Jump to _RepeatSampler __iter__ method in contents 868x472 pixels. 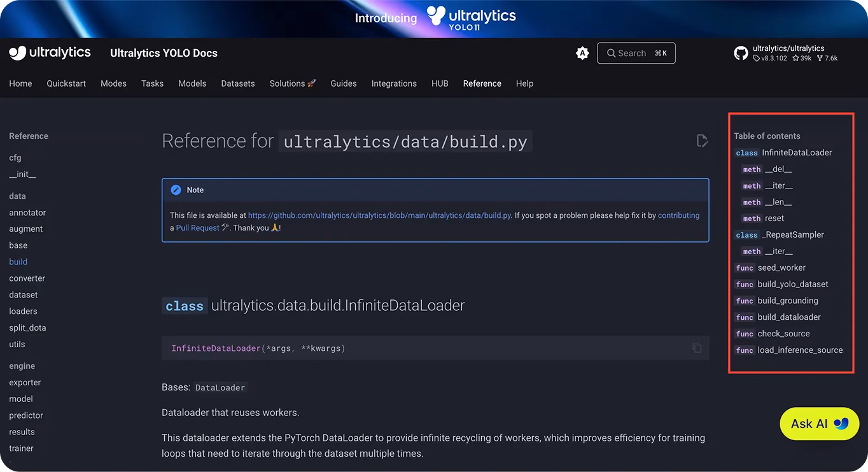point(767,252)
